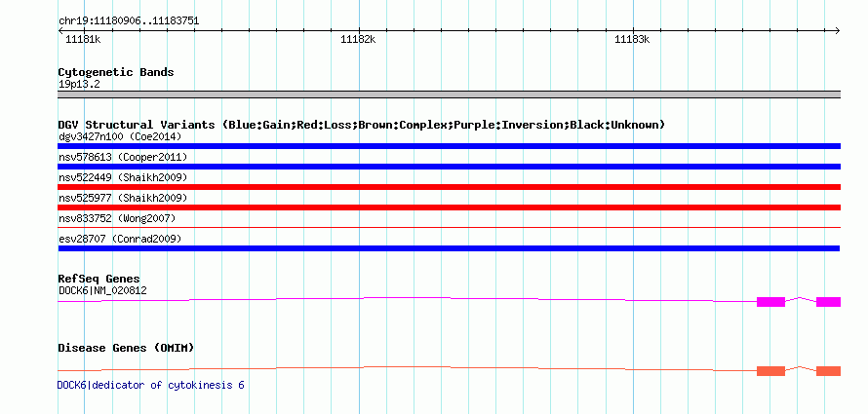The height and width of the screenshot is (414, 868).
Task: Click the chr19:11180906..11183751 coordinate label
Action: (129, 21)
